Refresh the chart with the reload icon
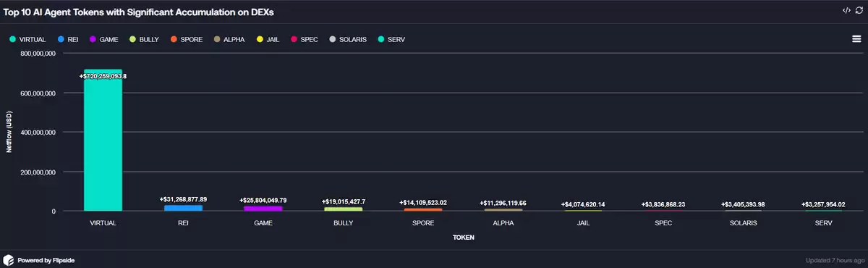 pos(859,10)
